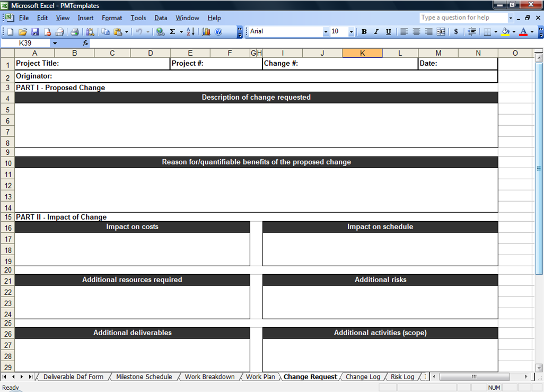Toggle underline formatting
544x392 pixels.
click(389, 32)
